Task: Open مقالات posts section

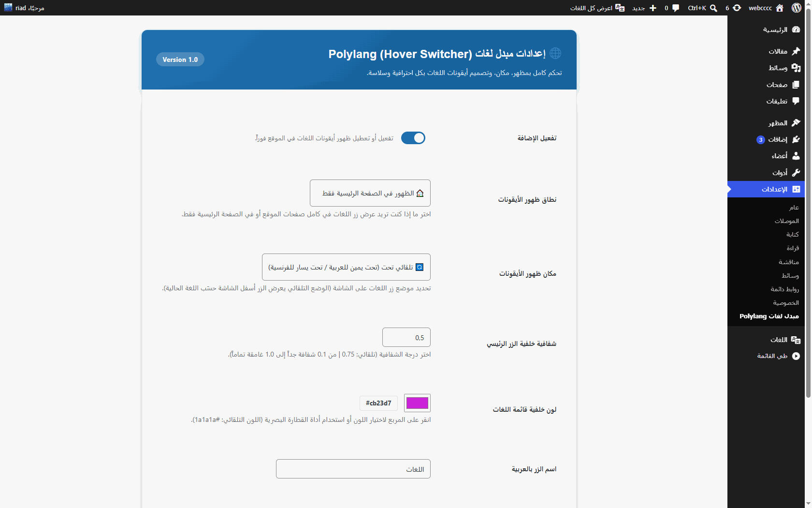Action: click(x=766, y=51)
